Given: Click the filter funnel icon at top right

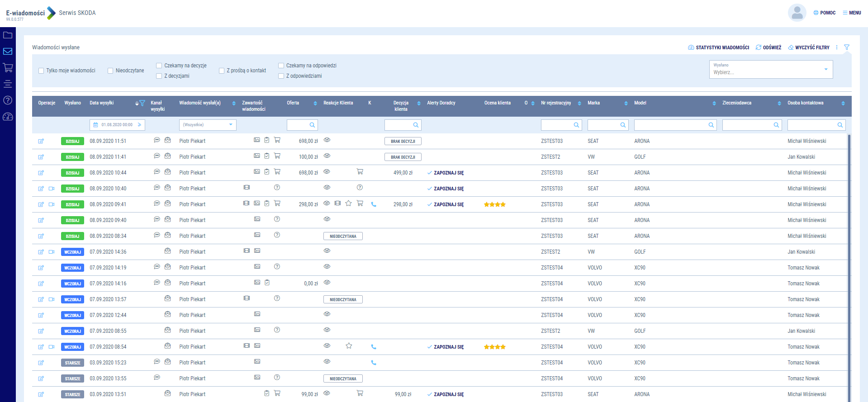Looking at the screenshot, I should coord(847,47).
